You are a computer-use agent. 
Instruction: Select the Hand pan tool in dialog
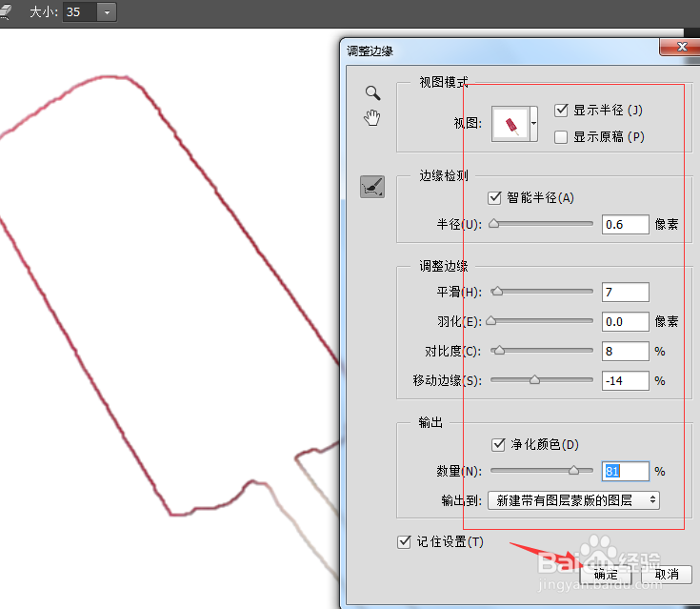(x=371, y=117)
